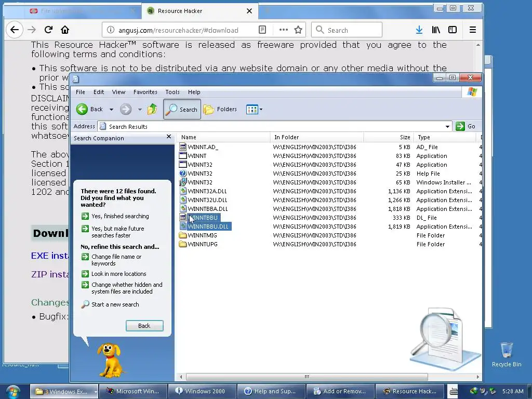Open the Views icon menu
Image resolution: width=532 pixels, height=399 pixels.
point(252,109)
